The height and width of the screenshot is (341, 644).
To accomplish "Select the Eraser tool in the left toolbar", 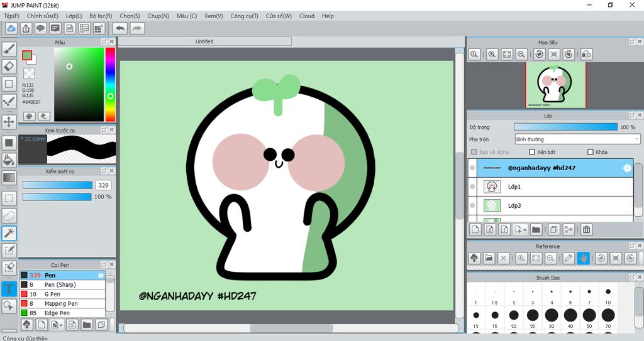I will [9, 66].
